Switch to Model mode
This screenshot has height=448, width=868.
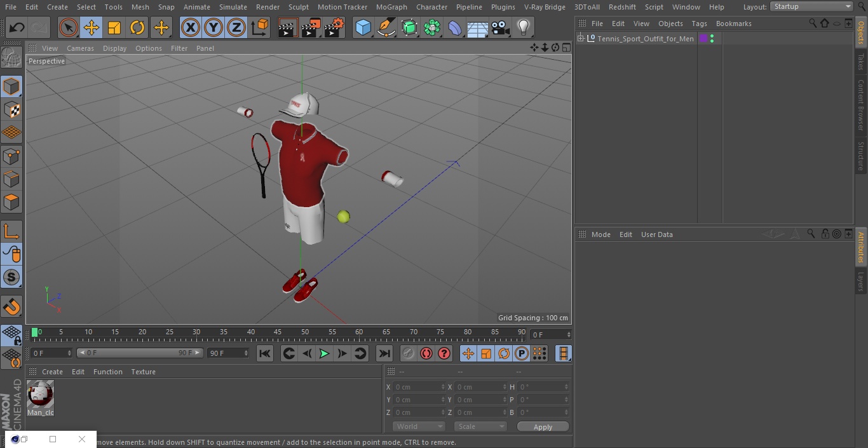pyautogui.click(x=11, y=86)
